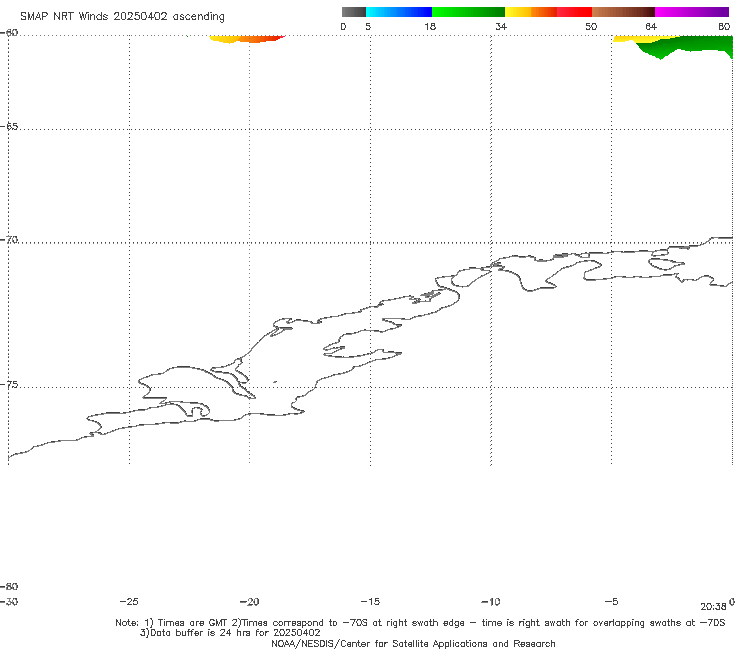Click the brown segment of the color bar

[623, 12]
